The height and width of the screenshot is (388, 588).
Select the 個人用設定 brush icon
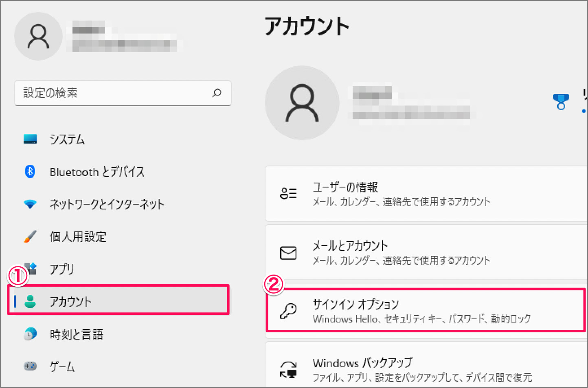[x=29, y=237]
